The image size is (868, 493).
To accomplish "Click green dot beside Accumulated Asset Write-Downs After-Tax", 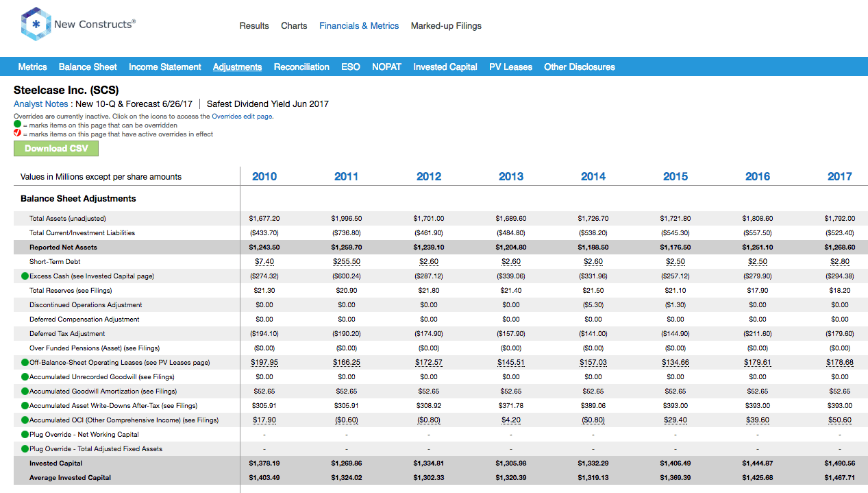I will (x=25, y=406).
